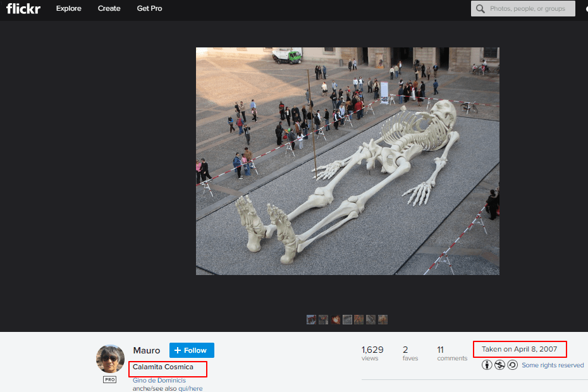
Task: Click the 'here' link in description
Action: tap(196, 388)
